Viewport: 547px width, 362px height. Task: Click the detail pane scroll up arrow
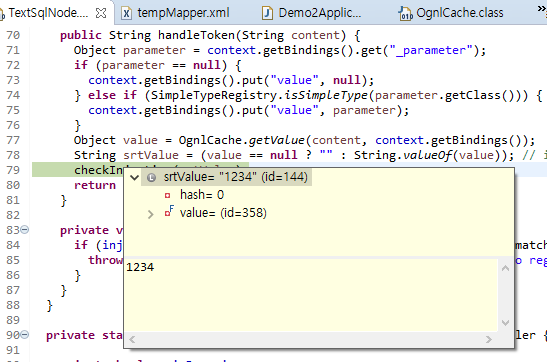tap(505, 268)
